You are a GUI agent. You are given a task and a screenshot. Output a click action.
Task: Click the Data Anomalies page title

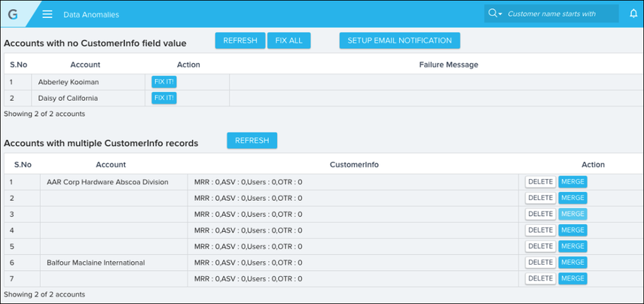coord(91,14)
